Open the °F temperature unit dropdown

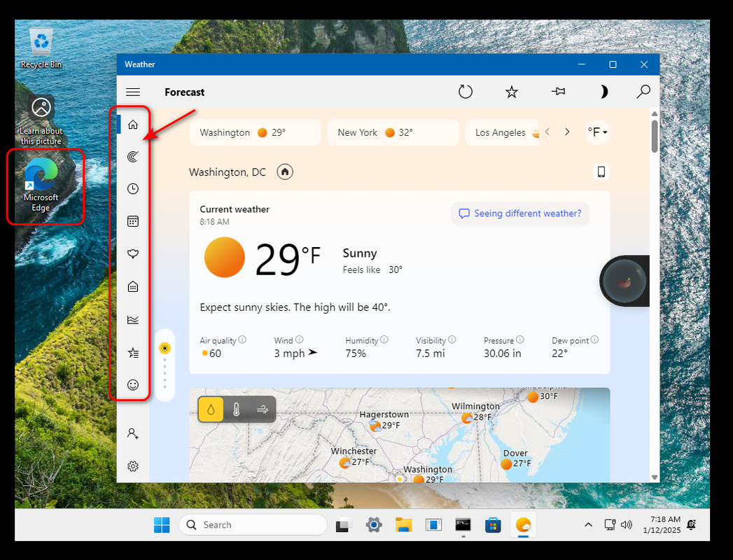click(597, 132)
